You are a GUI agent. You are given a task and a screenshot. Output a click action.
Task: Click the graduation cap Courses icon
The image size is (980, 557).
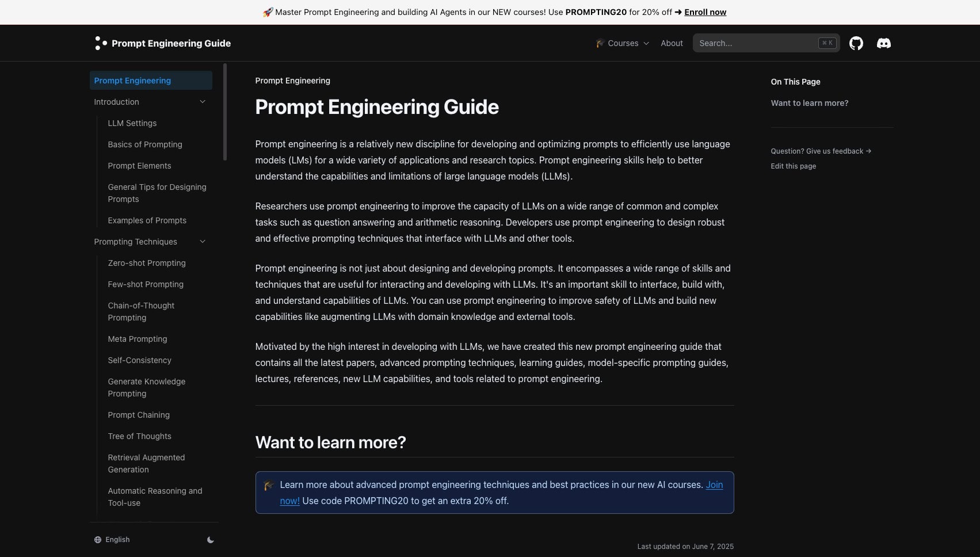(600, 43)
